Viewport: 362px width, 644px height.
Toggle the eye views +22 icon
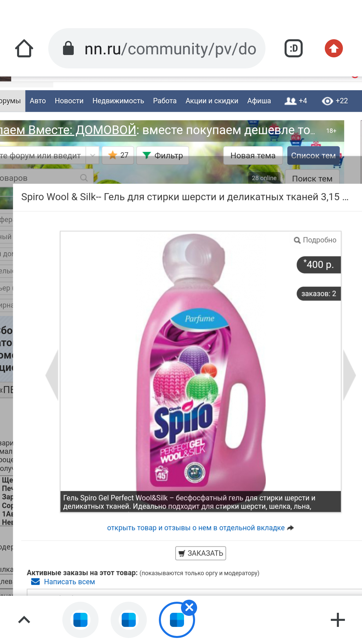pyautogui.click(x=335, y=101)
